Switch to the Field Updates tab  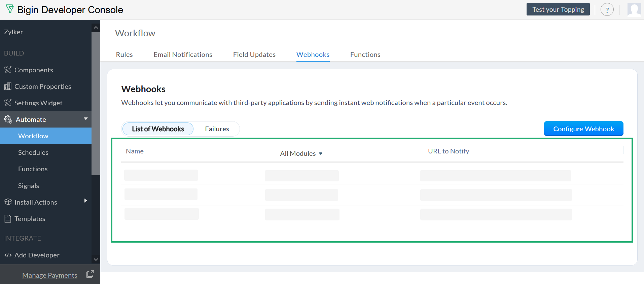point(254,55)
